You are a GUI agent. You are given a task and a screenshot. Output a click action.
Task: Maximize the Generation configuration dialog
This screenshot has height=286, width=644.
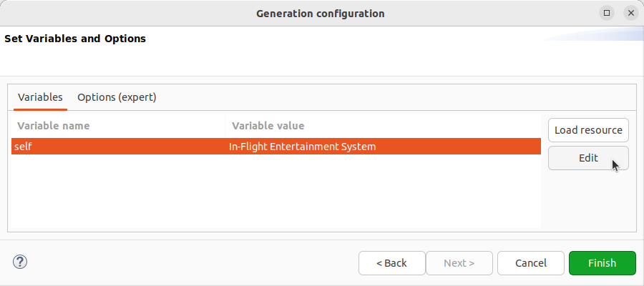click(x=607, y=13)
